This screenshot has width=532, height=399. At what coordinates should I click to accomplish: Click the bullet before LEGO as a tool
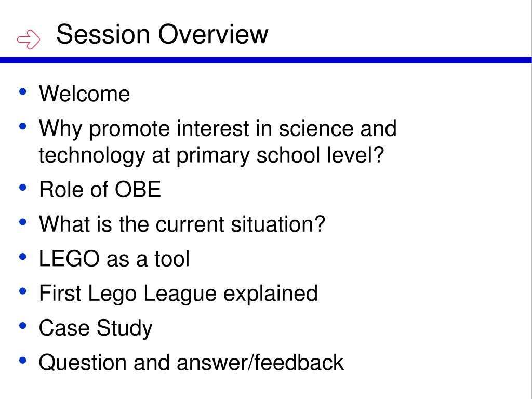(23, 257)
